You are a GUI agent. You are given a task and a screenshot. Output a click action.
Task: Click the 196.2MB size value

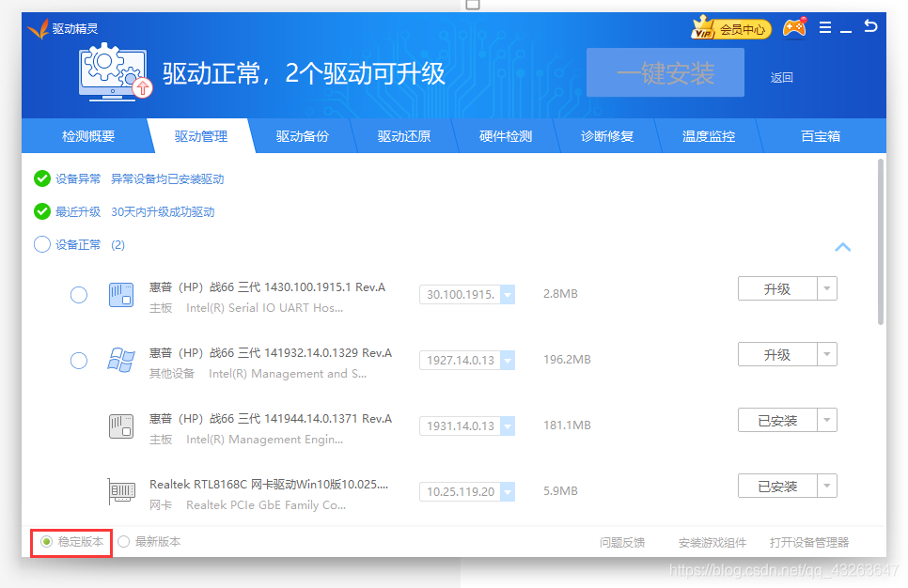coord(567,360)
